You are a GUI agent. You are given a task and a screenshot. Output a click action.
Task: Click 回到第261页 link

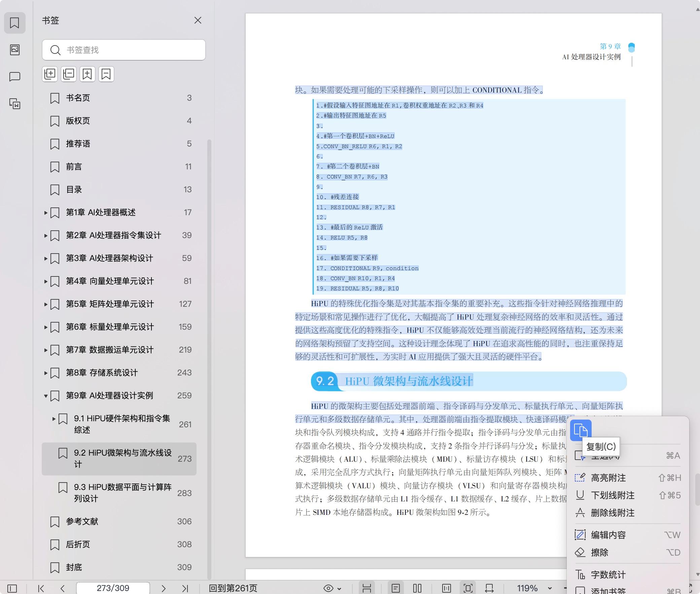(233, 588)
